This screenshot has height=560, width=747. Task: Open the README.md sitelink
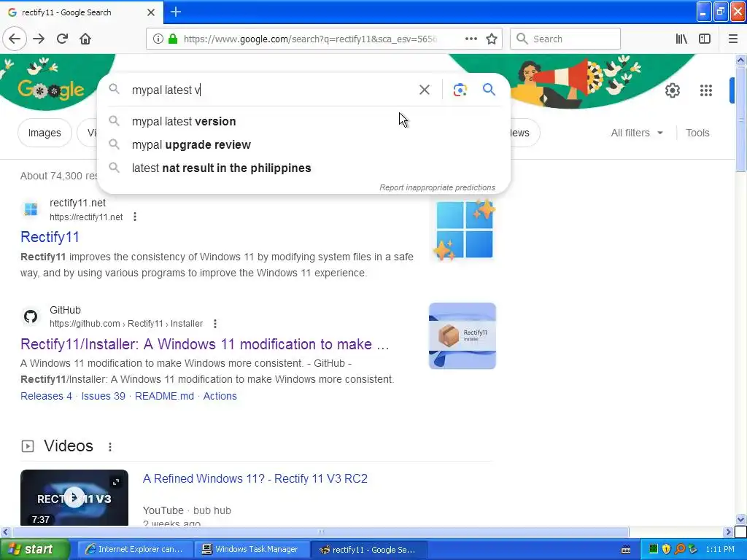click(x=164, y=396)
